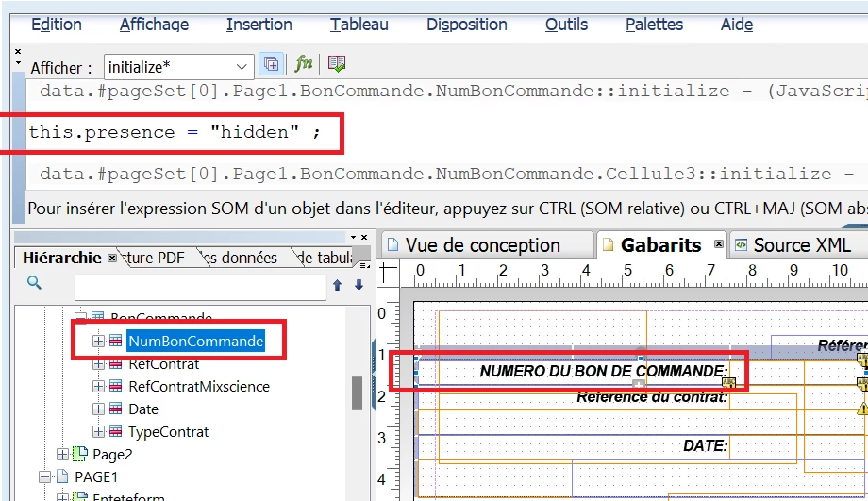Open the Disposition menu
868x501 pixels.
[467, 25]
